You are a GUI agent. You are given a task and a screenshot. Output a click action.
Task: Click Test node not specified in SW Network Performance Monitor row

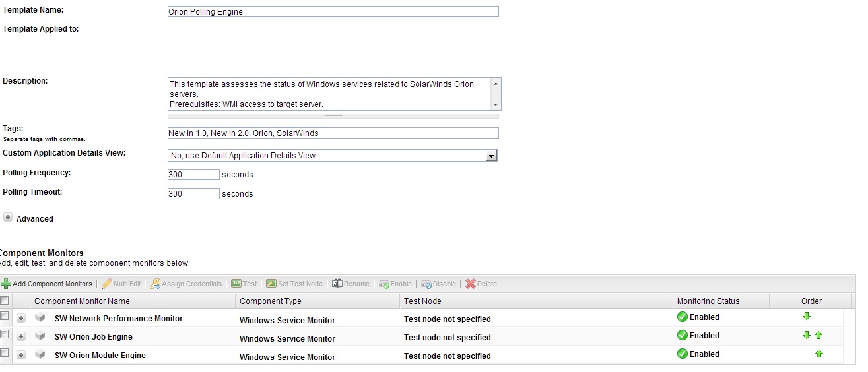[448, 319]
